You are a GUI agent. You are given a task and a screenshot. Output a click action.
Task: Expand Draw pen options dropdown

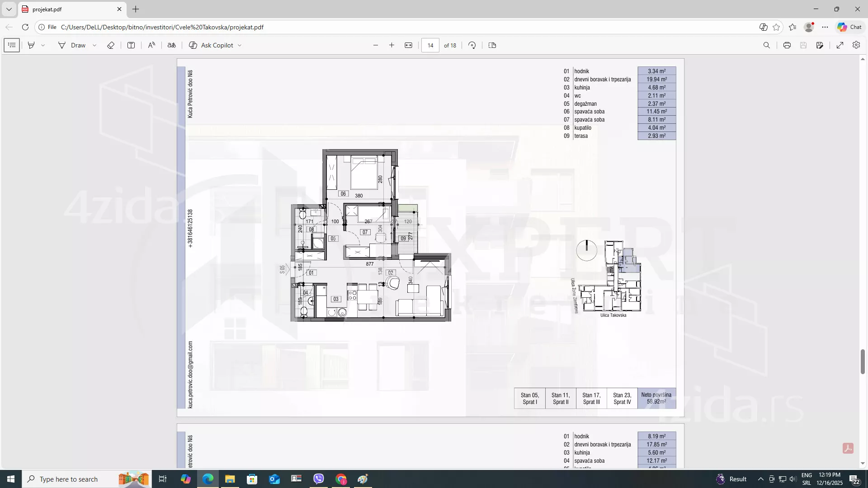[x=94, y=45]
